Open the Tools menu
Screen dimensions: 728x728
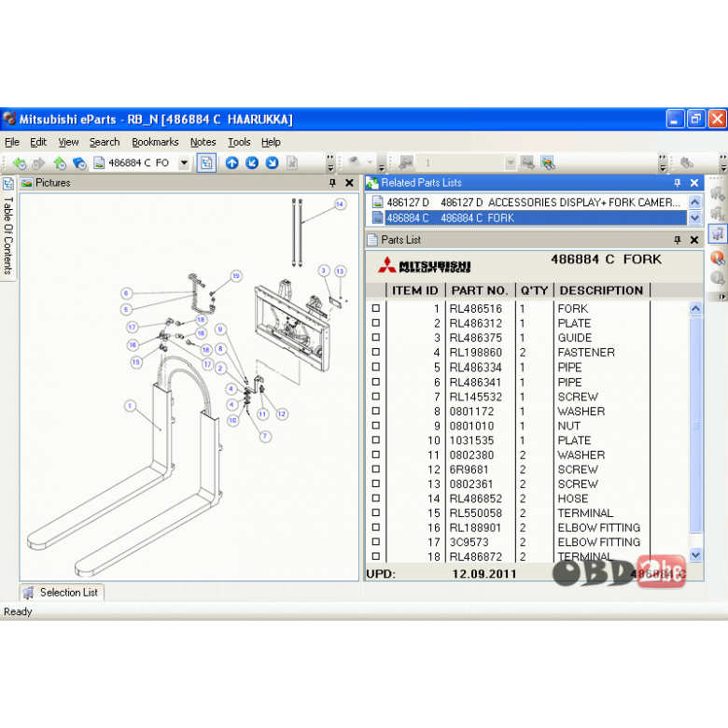pyautogui.click(x=239, y=142)
